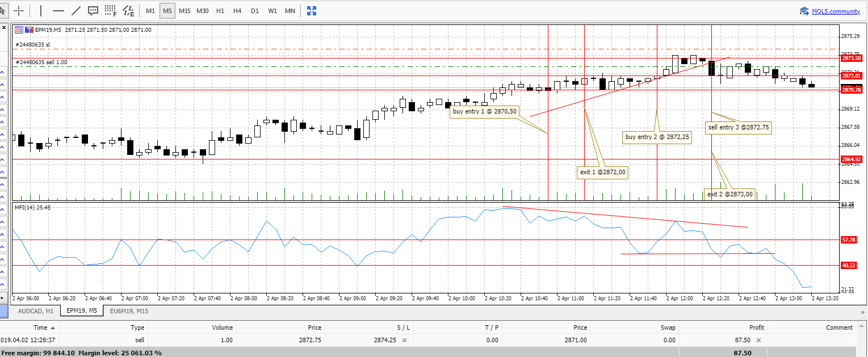Image resolution: width=868 pixels, height=357 pixels.
Task: Switch chart to H1 timeframe
Action: tap(220, 11)
